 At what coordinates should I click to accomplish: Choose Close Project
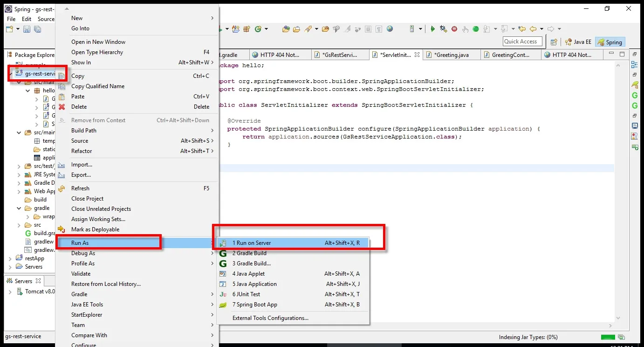click(x=137, y=199)
